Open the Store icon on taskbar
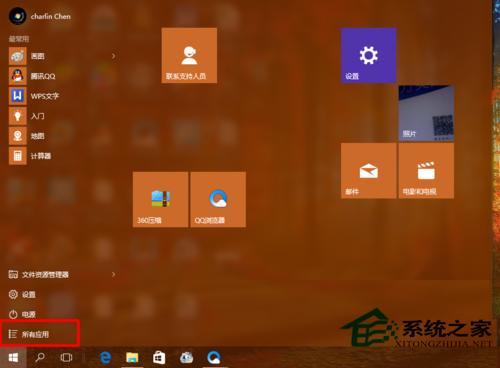The height and width of the screenshot is (368, 500). click(159, 358)
